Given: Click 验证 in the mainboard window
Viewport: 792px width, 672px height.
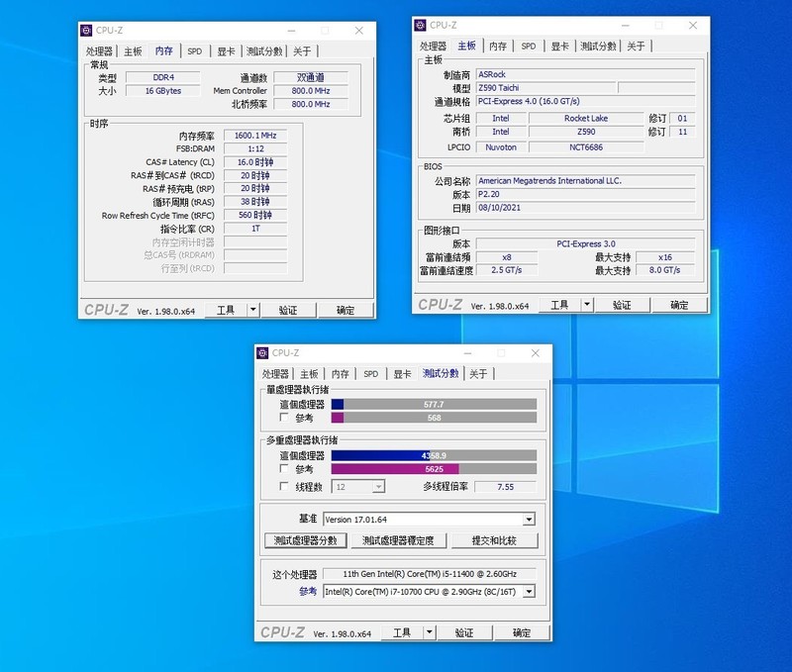Looking at the screenshot, I should tap(624, 305).
